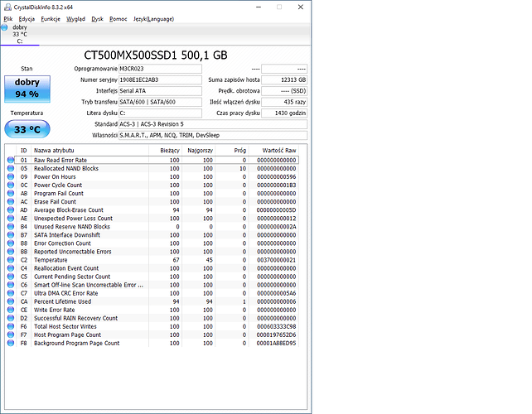Click the status orb for Program Fail Count

(x=11, y=193)
